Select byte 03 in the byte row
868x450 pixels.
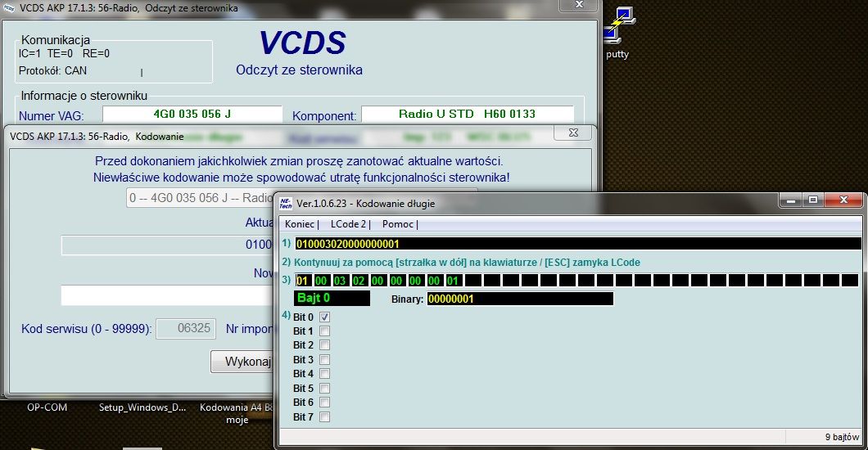(339, 281)
